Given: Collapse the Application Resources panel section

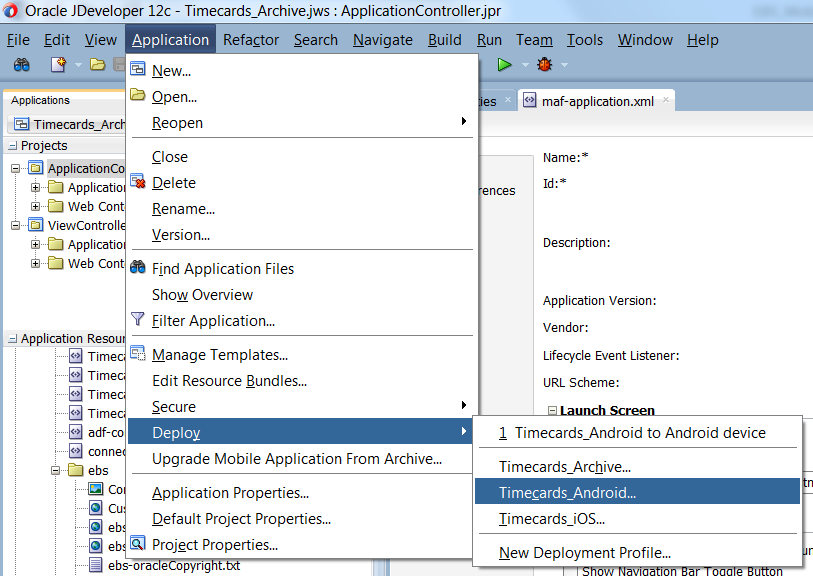Looking at the screenshot, I should (12, 339).
